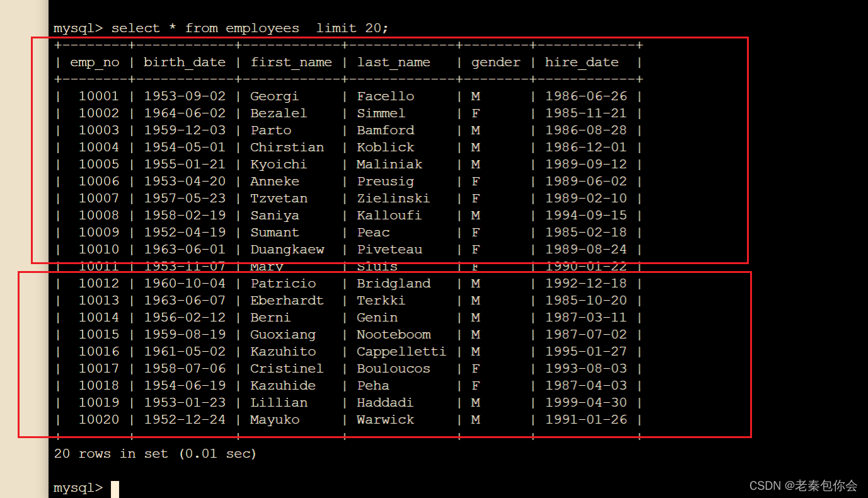Click last name Bamford
This screenshot has height=498, width=868.
(x=385, y=130)
